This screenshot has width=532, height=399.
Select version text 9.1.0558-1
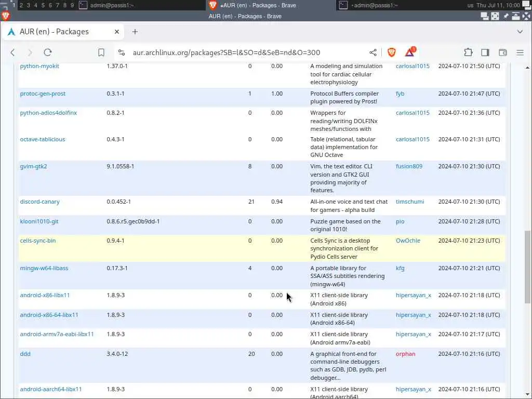121,167
